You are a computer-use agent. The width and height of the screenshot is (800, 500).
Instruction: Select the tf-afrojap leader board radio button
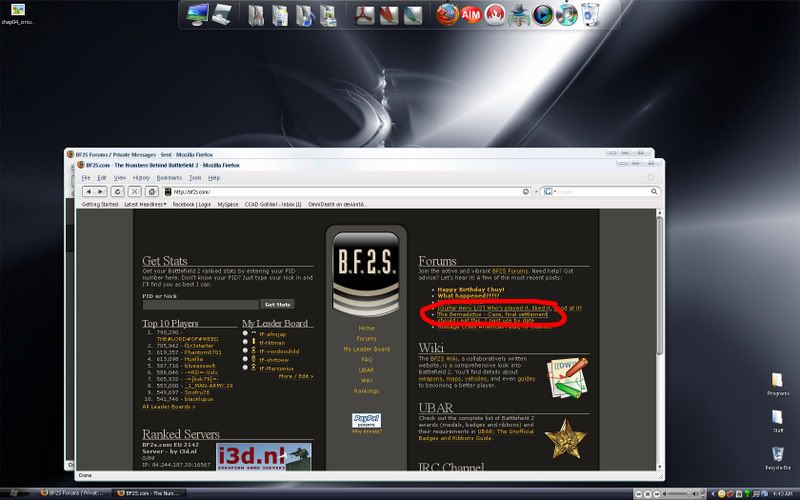click(x=245, y=334)
